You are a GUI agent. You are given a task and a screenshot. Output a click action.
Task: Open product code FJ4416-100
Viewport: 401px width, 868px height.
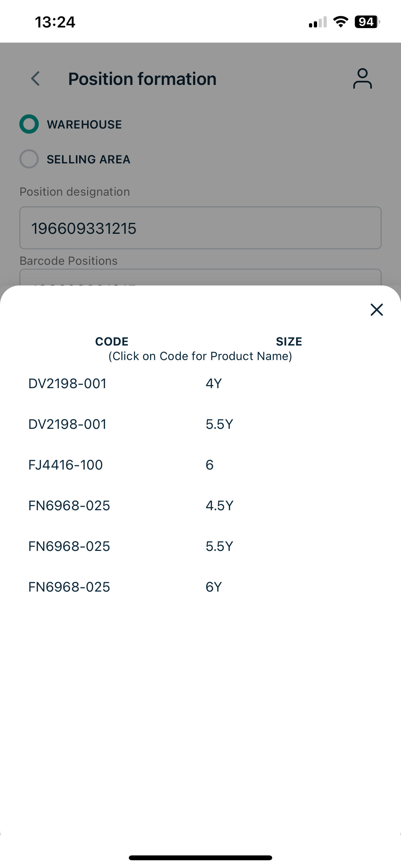[x=65, y=465]
